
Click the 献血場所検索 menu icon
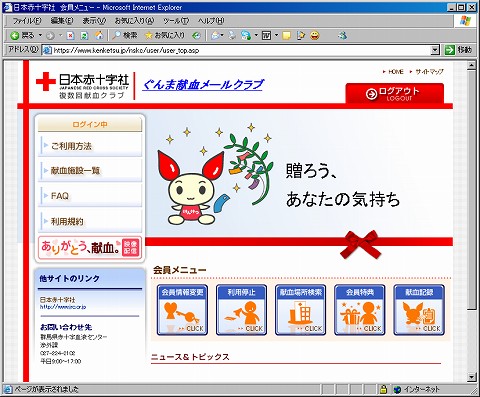(x=301, y=310)
